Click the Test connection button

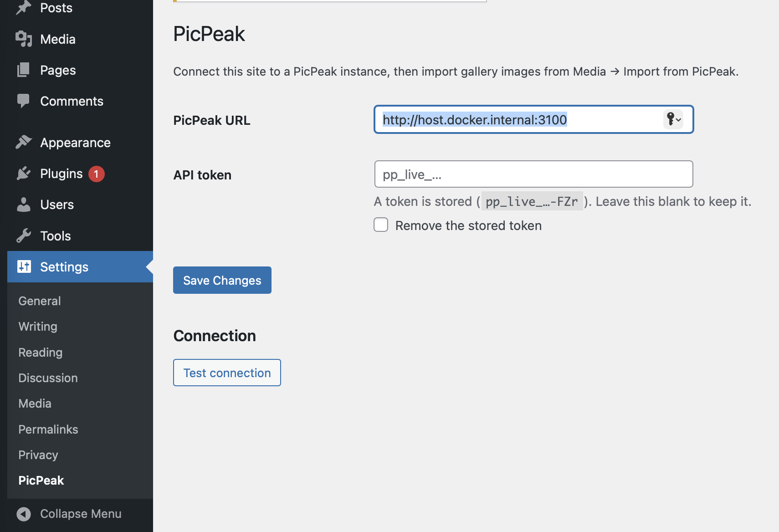coord(227,373)
